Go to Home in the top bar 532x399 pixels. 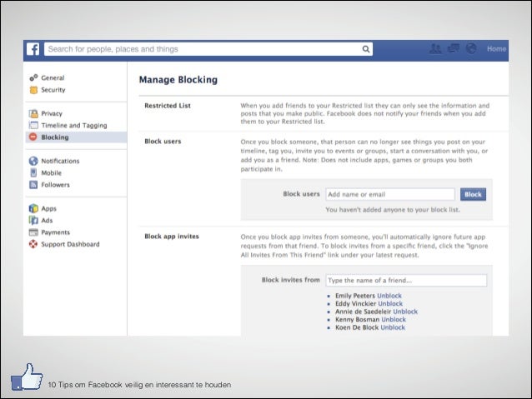click(x=496, y=49)
